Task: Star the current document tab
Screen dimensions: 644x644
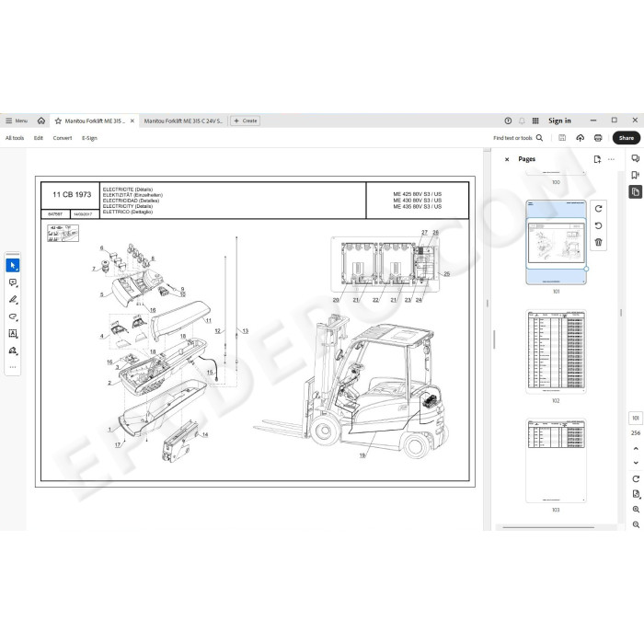Action: click(x=58, y=121)
